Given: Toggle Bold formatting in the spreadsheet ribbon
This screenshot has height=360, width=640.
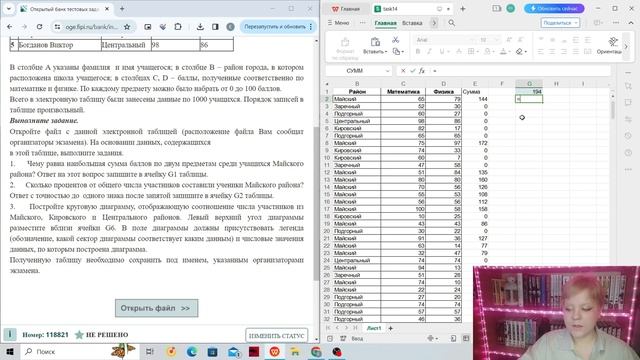Looking at the screenshot, I should pyautogui.click(x=418, y=51).
